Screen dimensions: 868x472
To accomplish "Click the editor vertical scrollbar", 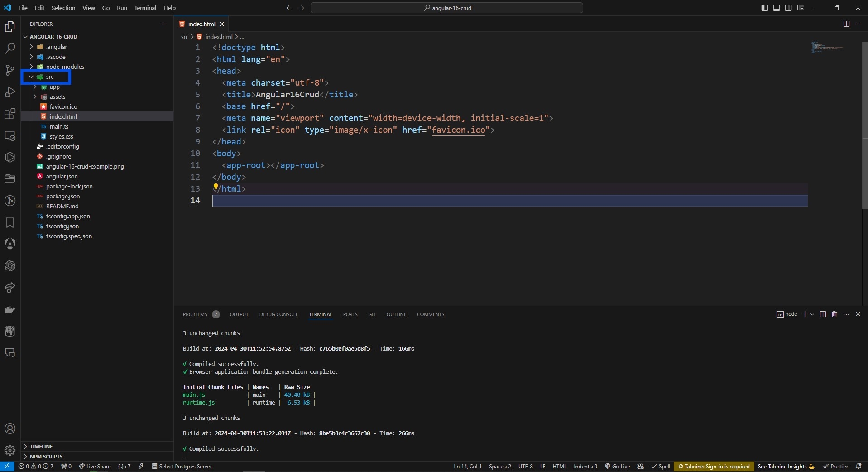I will 865,125.
